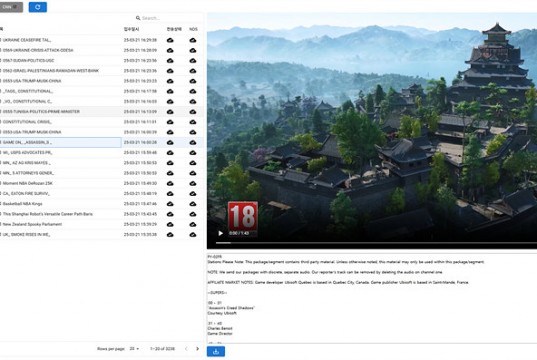Select the 0569-UKRAINE-CRISIS-ATTACK-ODESA row
537x360 pixels.
(x=102, y=50)
